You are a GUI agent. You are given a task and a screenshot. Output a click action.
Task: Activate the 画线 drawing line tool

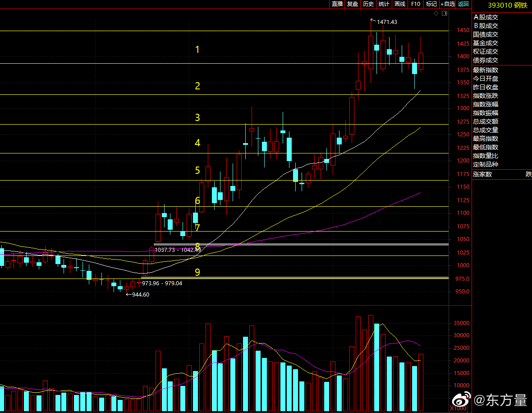tap(400, 4)
